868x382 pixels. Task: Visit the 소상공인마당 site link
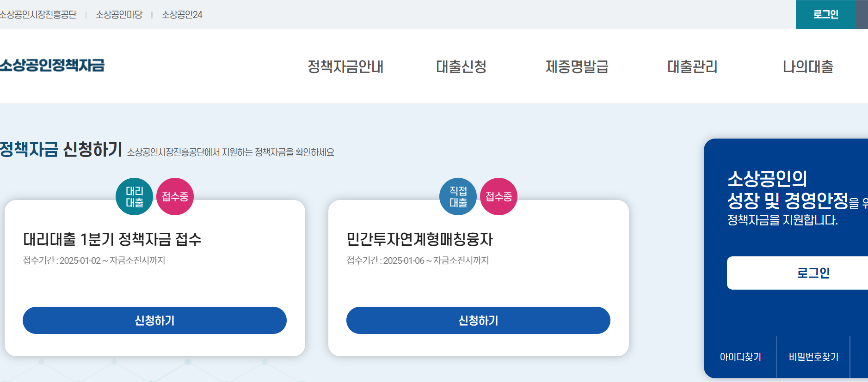(x=119, y=14)
